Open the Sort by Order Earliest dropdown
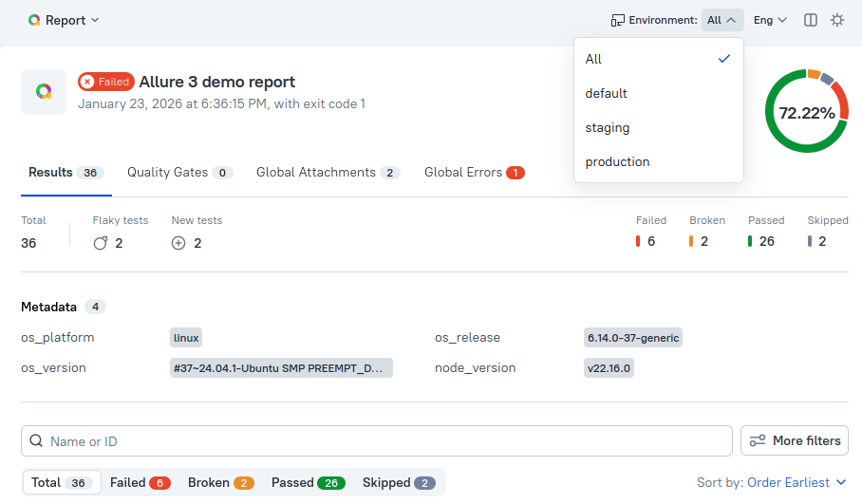862x504 pixels. 796,482
